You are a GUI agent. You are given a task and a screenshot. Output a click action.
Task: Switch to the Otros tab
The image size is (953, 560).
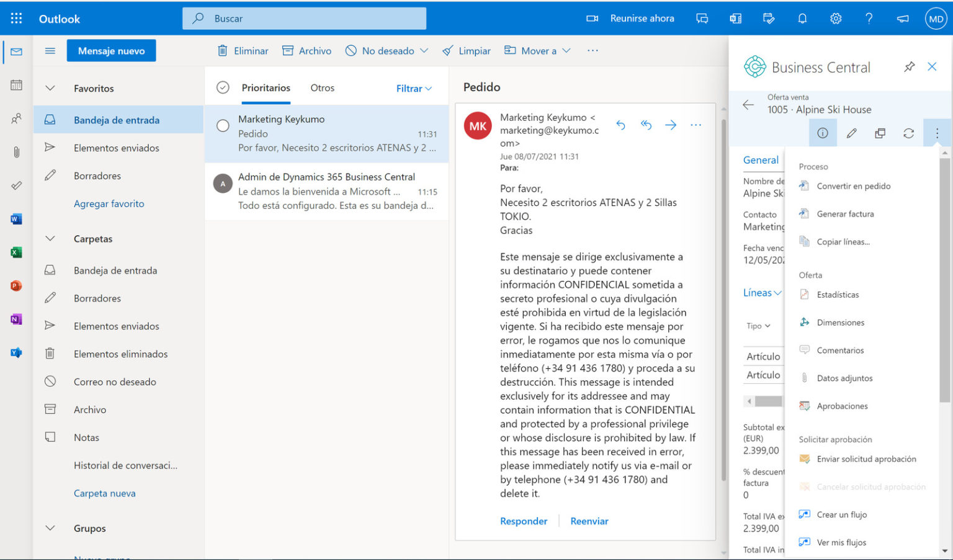coord(322,87)
